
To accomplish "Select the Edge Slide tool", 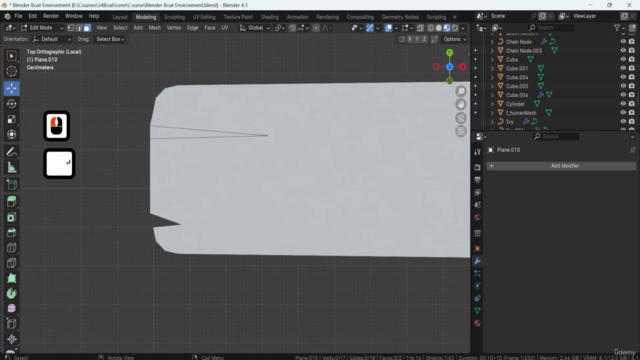I will pyautogui.click(x=11, y=324).
